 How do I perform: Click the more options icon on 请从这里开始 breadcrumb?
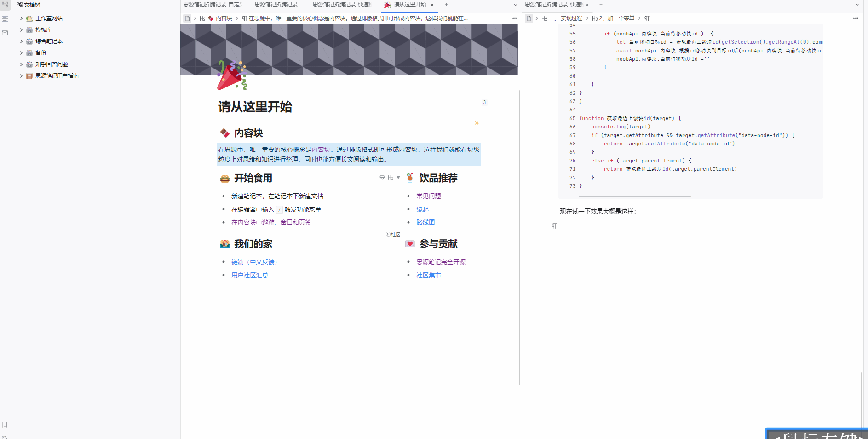(x=514, y=18)
